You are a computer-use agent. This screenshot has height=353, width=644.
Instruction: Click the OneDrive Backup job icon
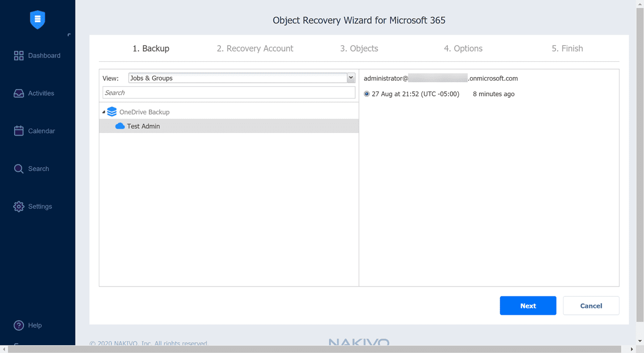(x=111, y=112)
